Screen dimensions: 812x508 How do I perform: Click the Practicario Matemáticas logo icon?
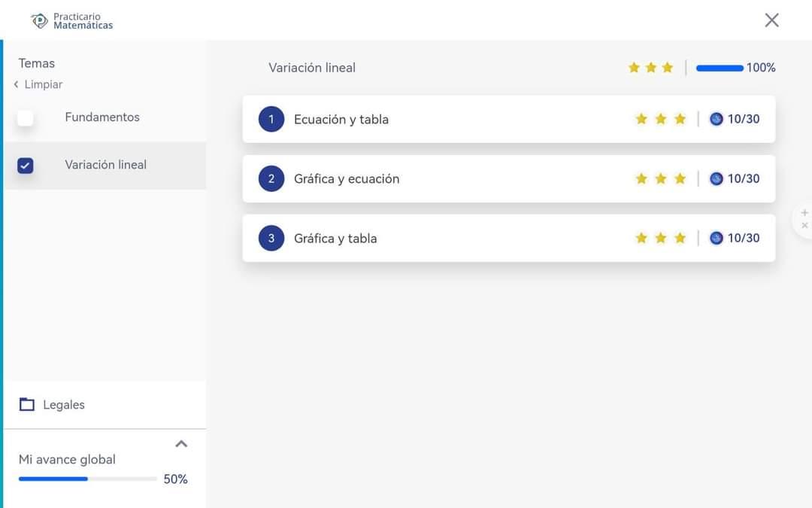[x=39, y=20]
